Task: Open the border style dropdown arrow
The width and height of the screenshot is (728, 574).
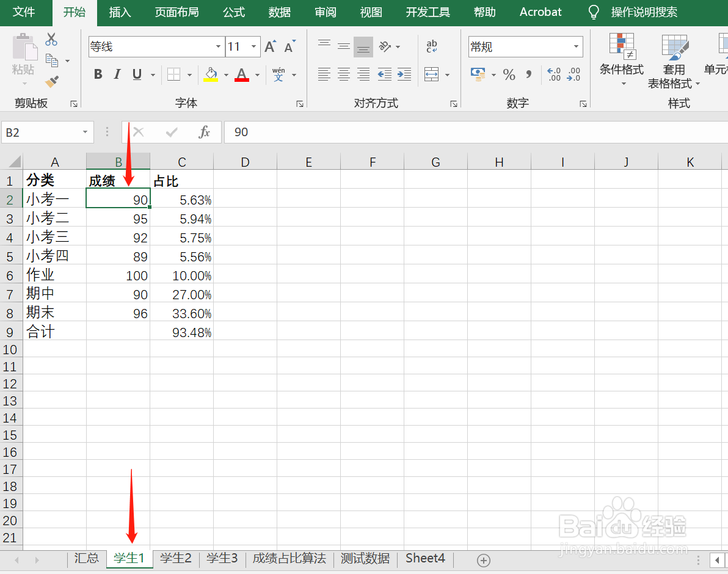Action: point(189,74)
